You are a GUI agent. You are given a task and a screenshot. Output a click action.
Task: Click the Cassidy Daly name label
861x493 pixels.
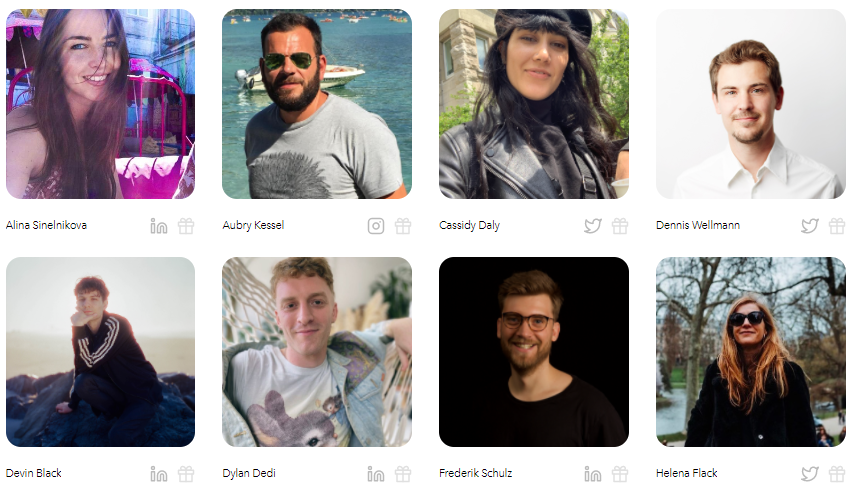click(x=469, y=225)
